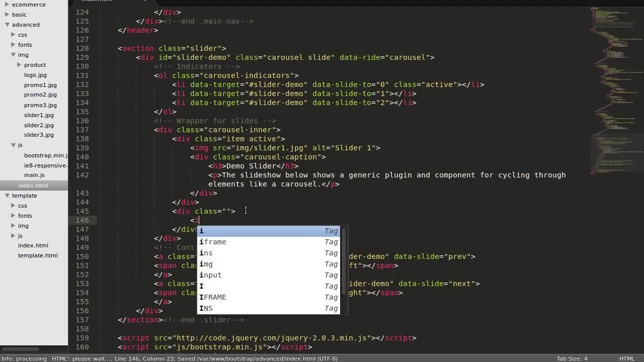The width and height of the screenshot is (644, 362).
Task: Select the highlighted index.html under advanced
Action: click(34, 186)
